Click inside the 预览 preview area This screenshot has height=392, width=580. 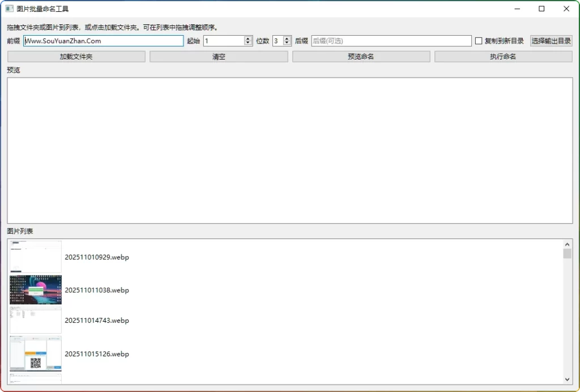pos(289,150)
